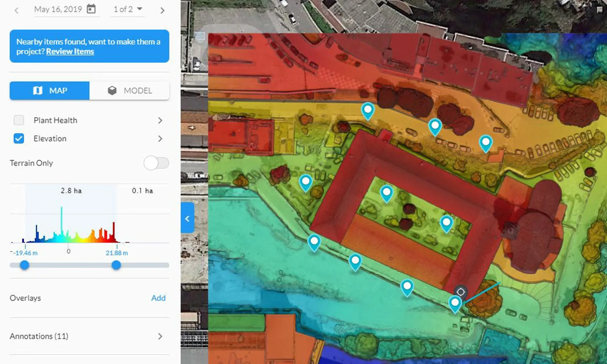The image size is (607, 364).
Task: Go to previous map date arrow
Action: pos(17,11)
